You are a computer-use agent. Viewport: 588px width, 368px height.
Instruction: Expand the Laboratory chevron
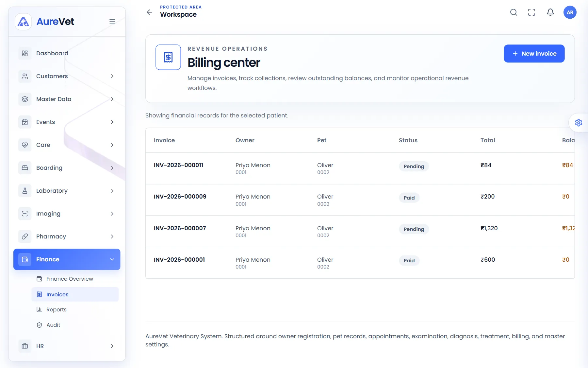click(x=112, y=191)
